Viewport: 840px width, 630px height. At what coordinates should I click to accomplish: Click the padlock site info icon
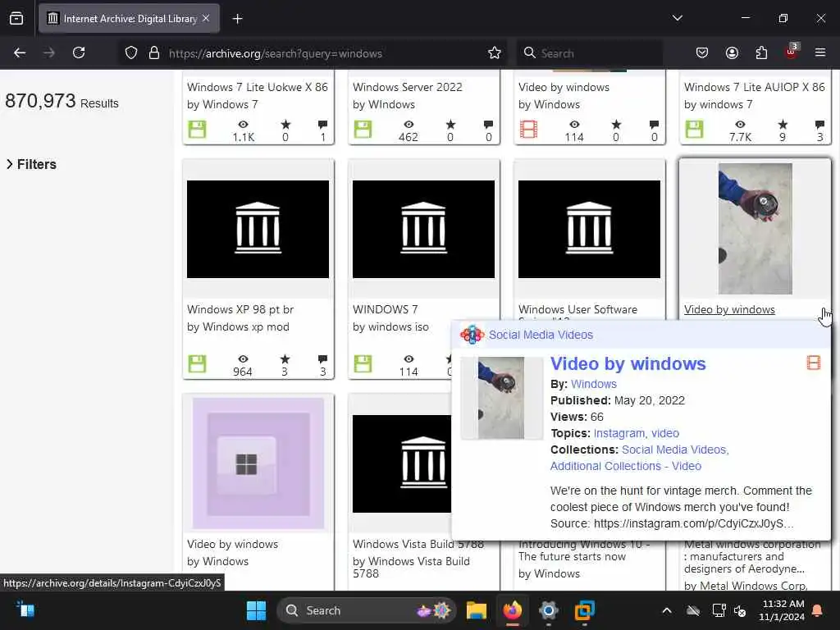[154, 52]
